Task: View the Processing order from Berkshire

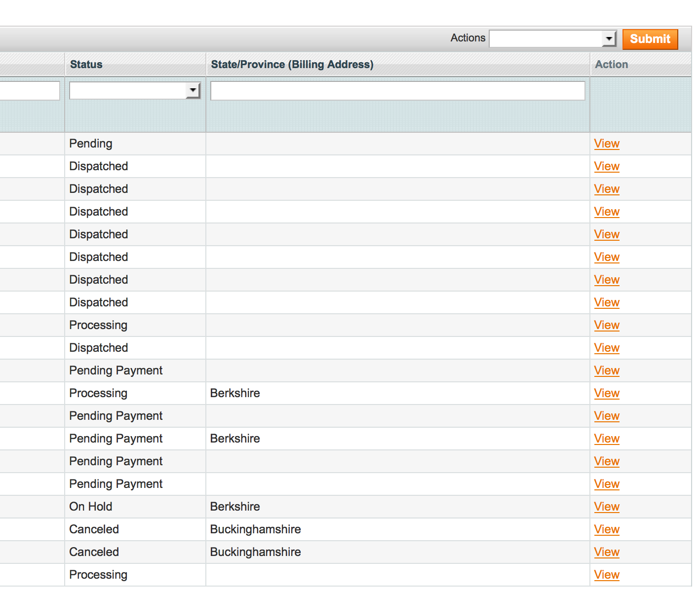Action: [x=606, y=393]
